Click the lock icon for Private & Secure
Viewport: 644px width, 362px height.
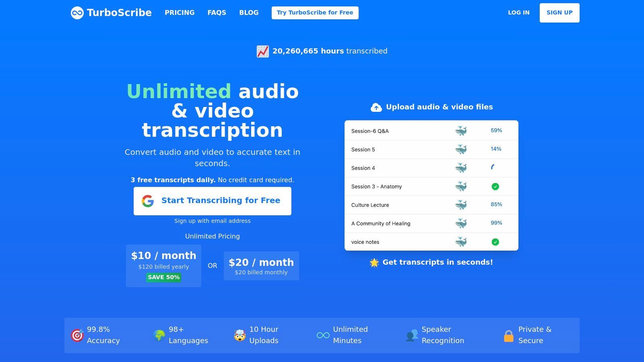[508, 335]
